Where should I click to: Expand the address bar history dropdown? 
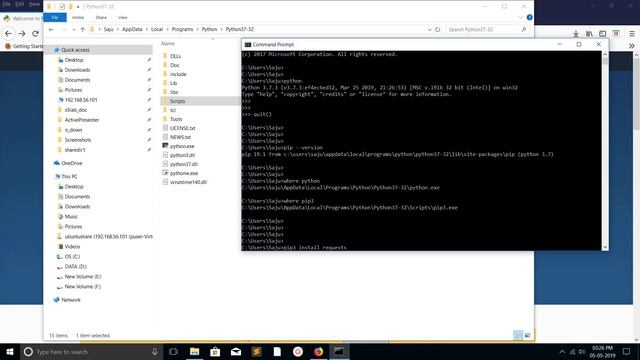click(429, 29)
